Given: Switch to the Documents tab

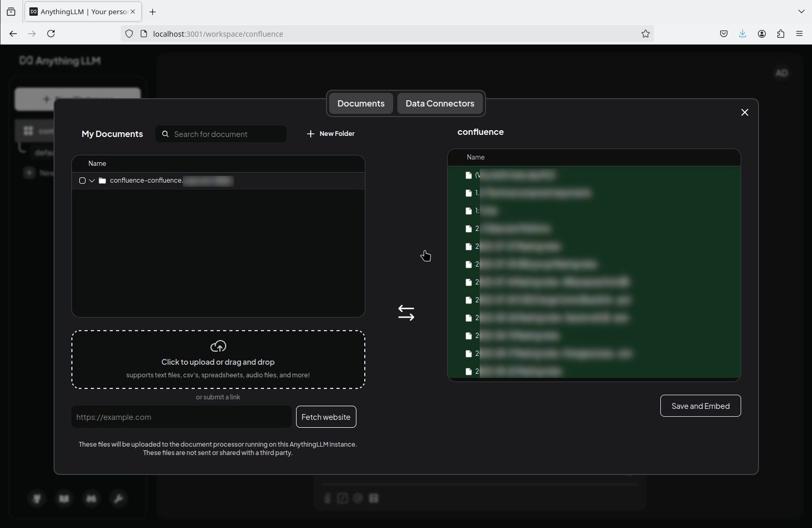Looking at the screenshot, I should click(361, 103).
